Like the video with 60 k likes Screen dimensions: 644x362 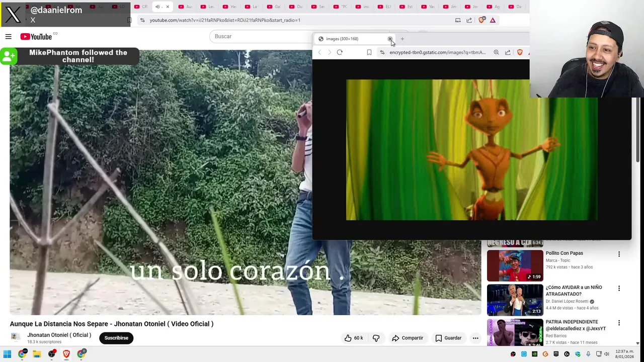click(x=353, y=338)
